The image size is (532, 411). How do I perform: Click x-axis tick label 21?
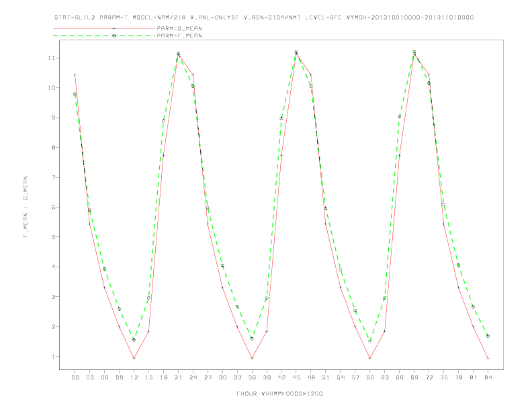pyautogui.click(x=178, y=377)
